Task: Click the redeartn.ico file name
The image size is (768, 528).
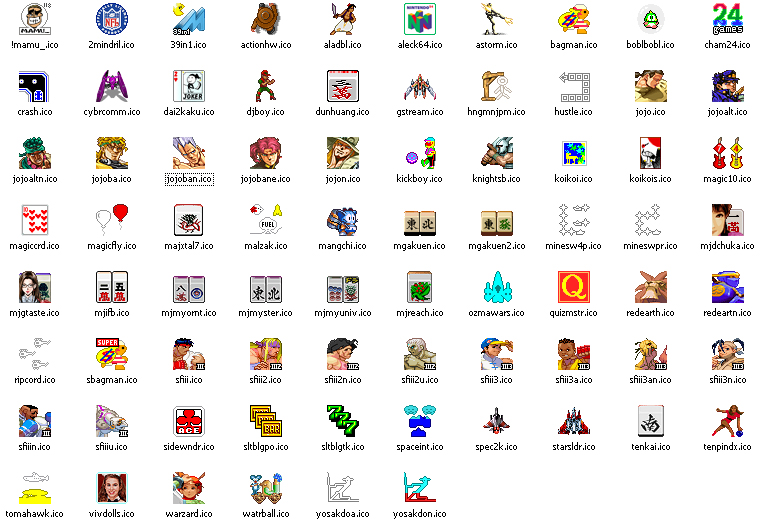Action: (727, 312)
